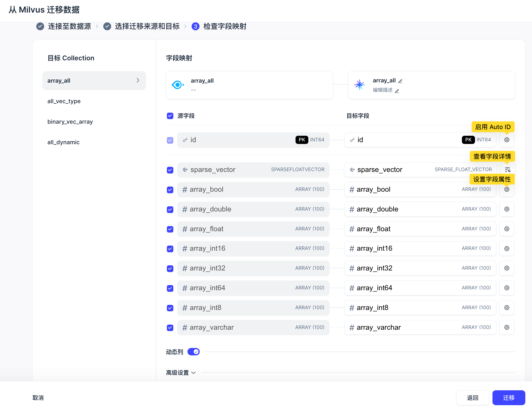Open settings gear for array_double field

click(x=507, y=209)
